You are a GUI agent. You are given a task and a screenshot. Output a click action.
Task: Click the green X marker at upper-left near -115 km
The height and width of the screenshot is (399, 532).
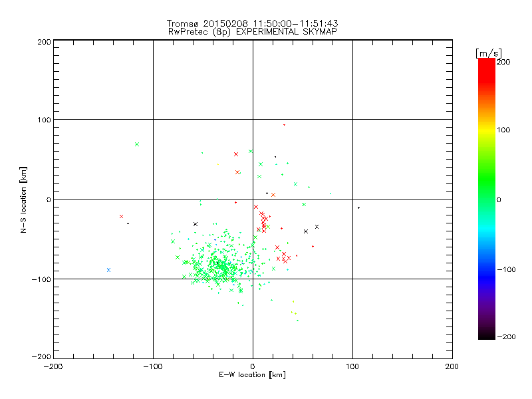point(137,144)
